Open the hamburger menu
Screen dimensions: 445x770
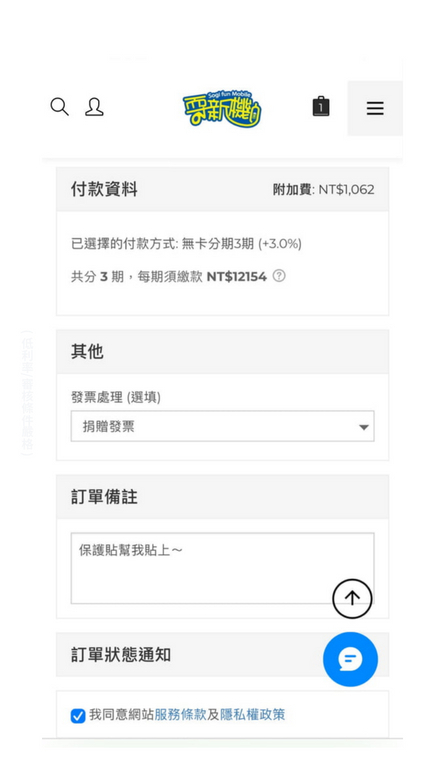pyautogui.click(x=375, y=108)
